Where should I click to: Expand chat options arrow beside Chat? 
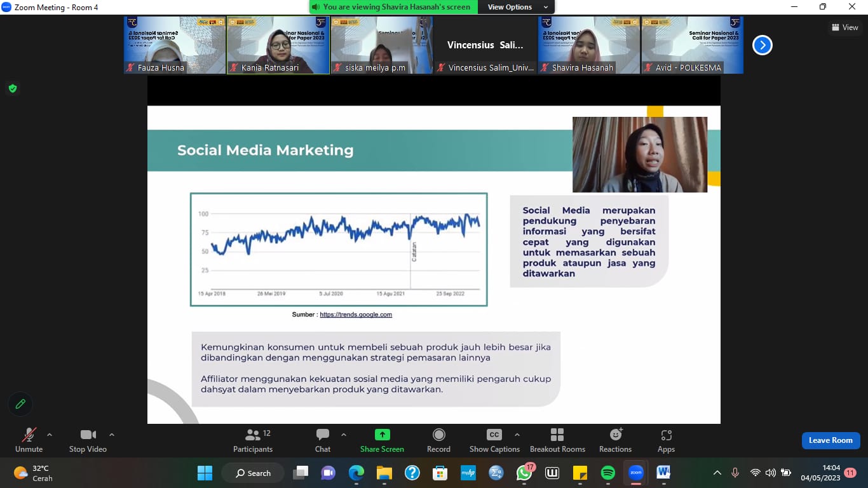(x=344, y=435)
